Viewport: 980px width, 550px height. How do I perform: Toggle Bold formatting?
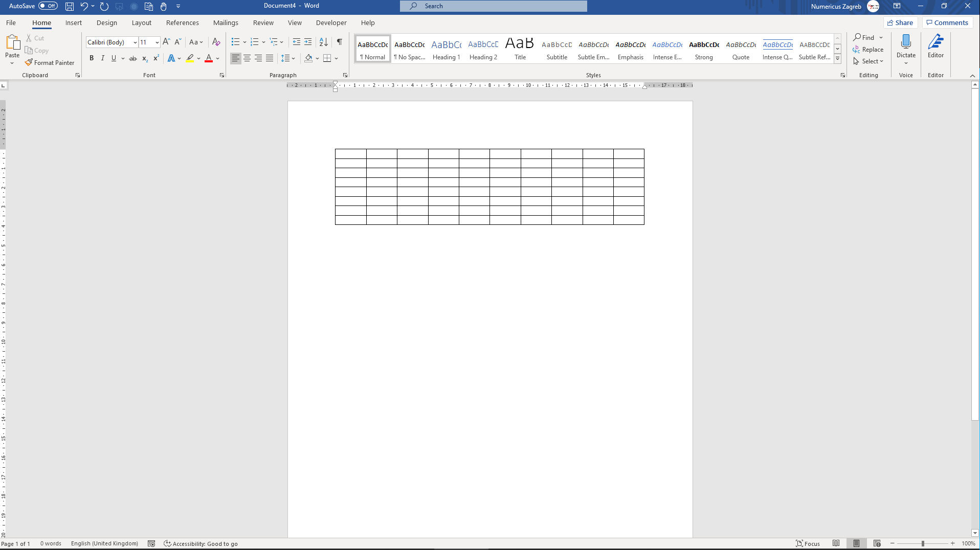92,58
